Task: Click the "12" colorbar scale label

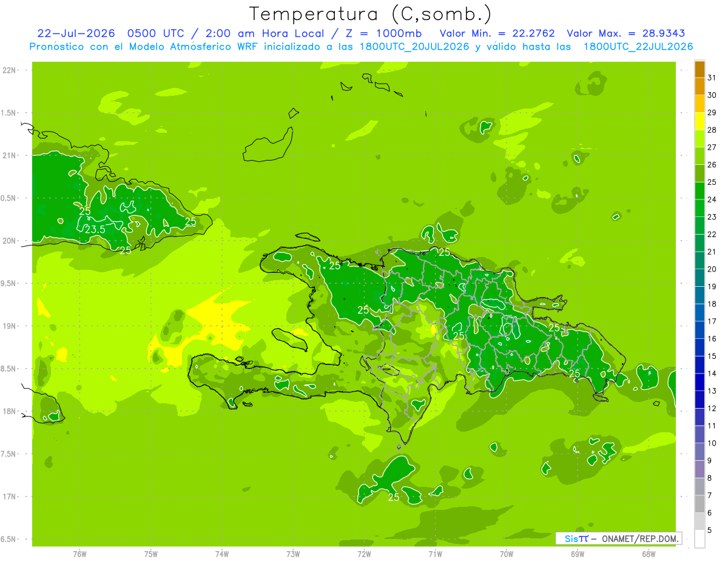Action: point(712,409)
